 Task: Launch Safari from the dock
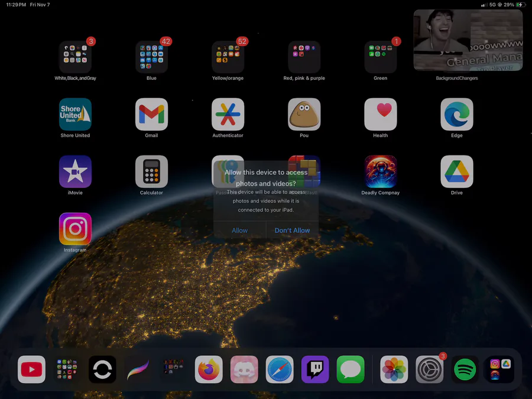pyautogui.click(x=280, y=369)
